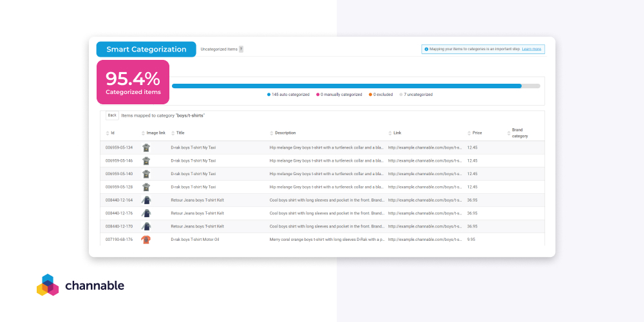Switch to the Smart Categorization tab
Screen dimensions: 644x322
coord(146,49)
